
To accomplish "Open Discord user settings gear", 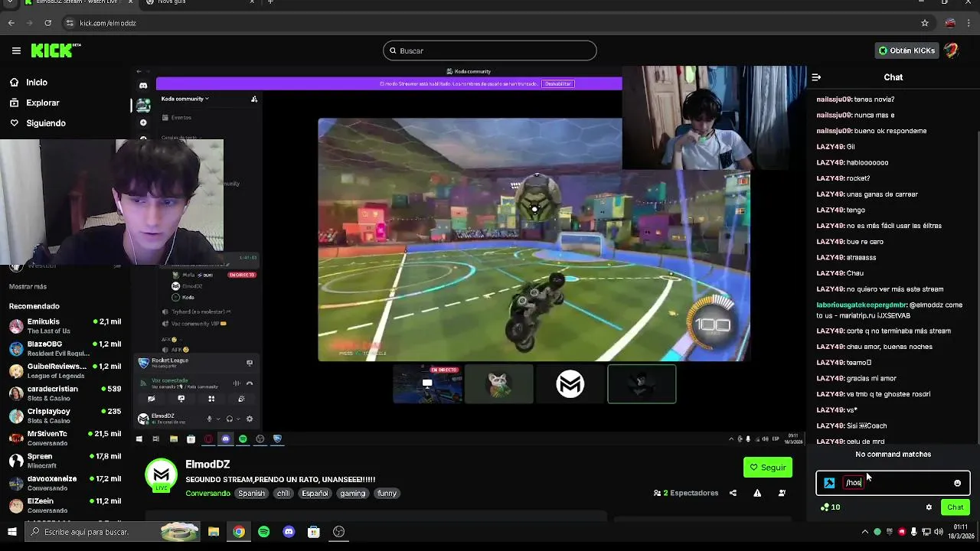I will pos(249,419).
